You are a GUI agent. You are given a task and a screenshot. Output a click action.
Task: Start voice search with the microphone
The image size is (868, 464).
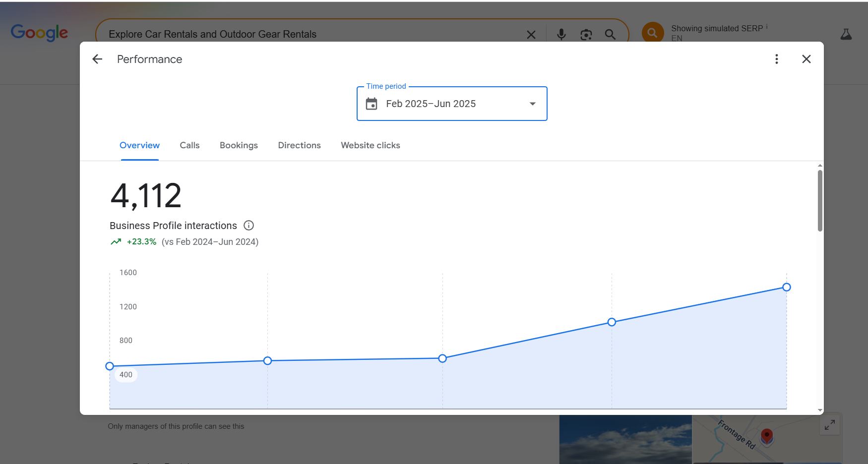[561, 35]
